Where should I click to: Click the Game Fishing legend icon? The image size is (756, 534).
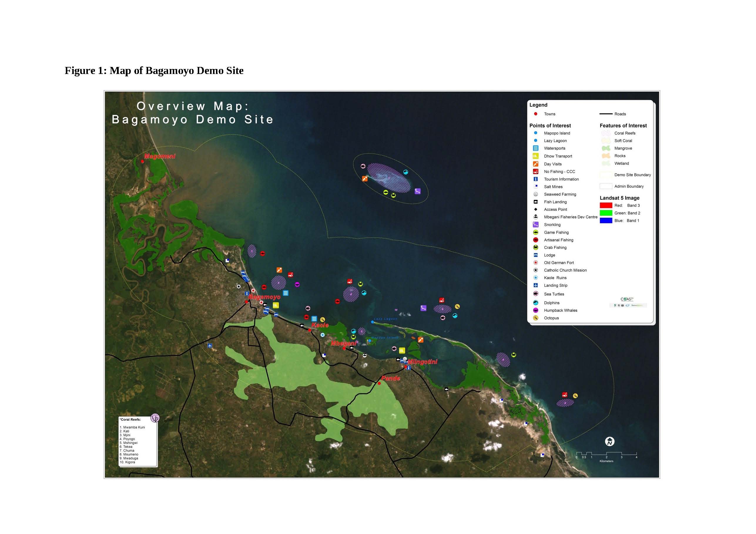[x=535, y=232]
